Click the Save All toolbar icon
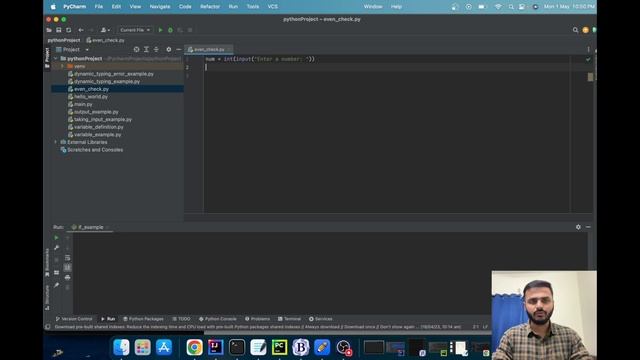The width and height of the screenshot is (640, 360). tap(59, 30)
